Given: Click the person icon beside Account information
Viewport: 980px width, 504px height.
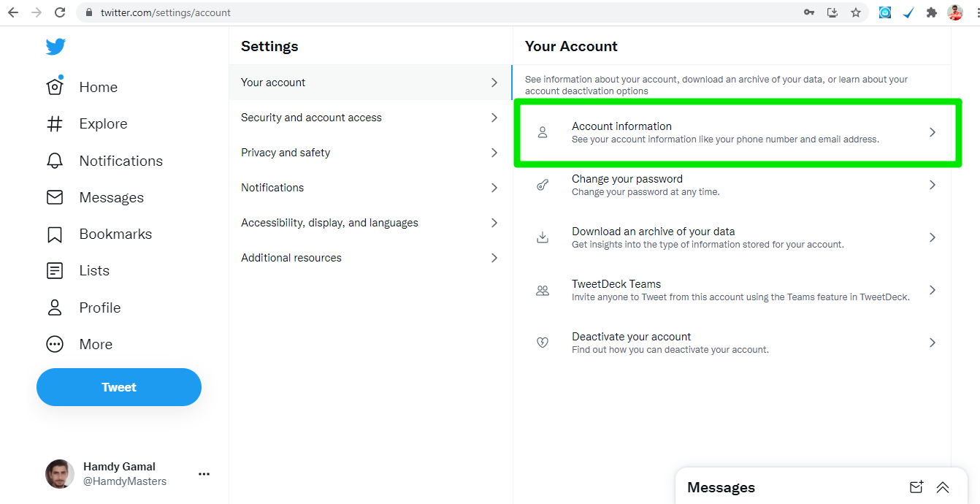Looking at the screenshot, I should tap(543, 132).
